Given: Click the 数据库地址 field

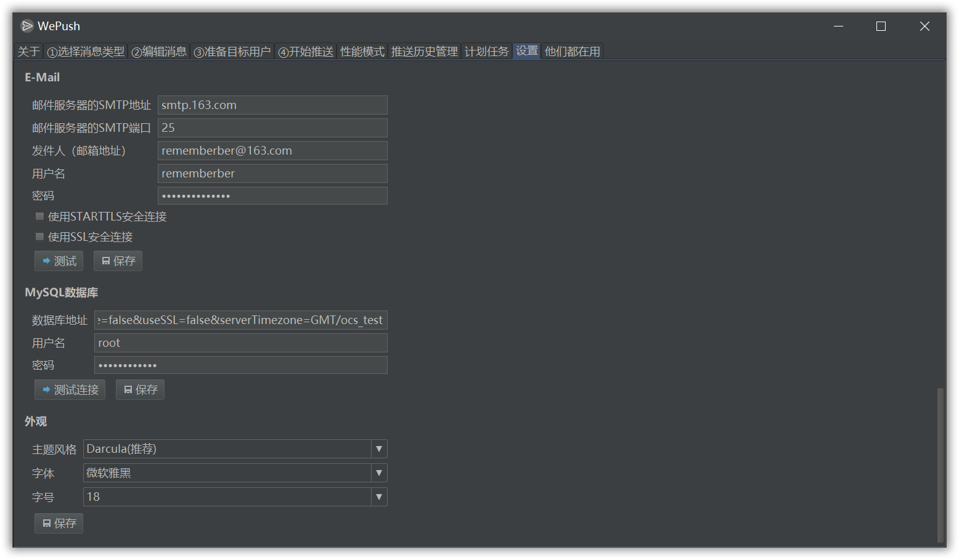Looking at the screenshot, I should (x=240, y=320).
